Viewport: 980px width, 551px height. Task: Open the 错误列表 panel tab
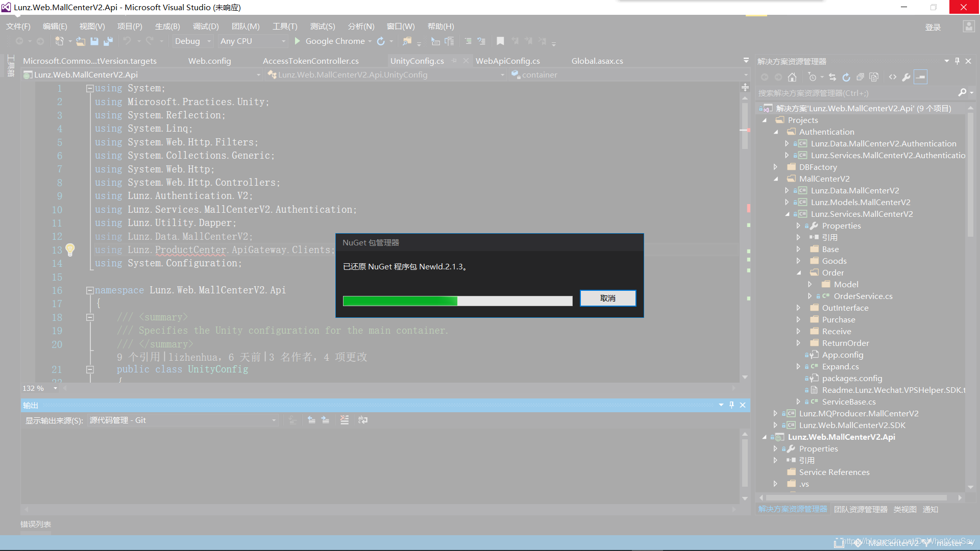click(36, 524)
